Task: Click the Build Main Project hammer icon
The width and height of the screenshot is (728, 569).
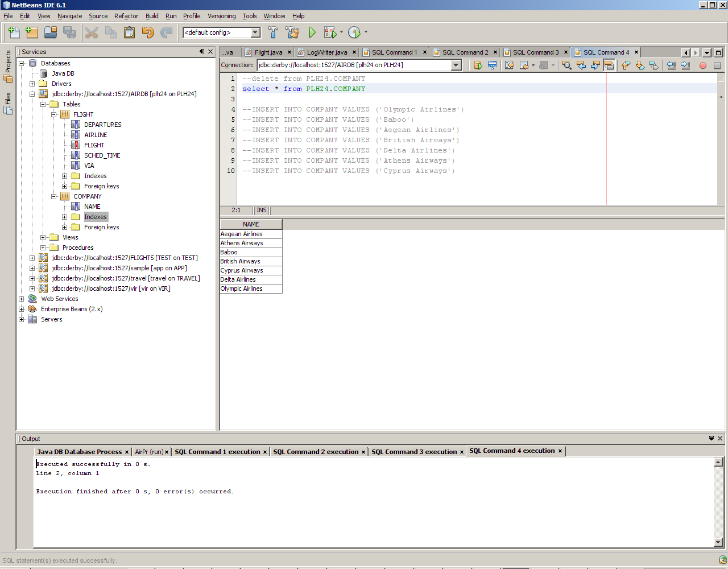Action: point(274,32)
